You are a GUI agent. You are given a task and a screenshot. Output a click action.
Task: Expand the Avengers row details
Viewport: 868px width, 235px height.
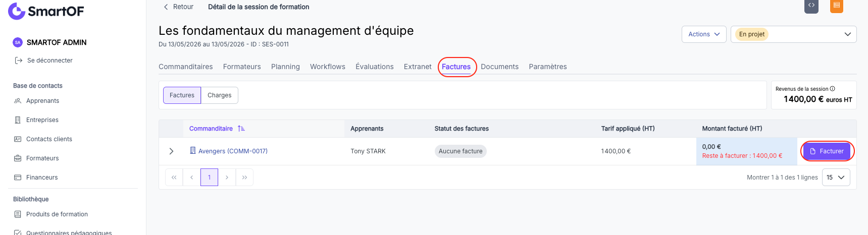pos(171,151)
